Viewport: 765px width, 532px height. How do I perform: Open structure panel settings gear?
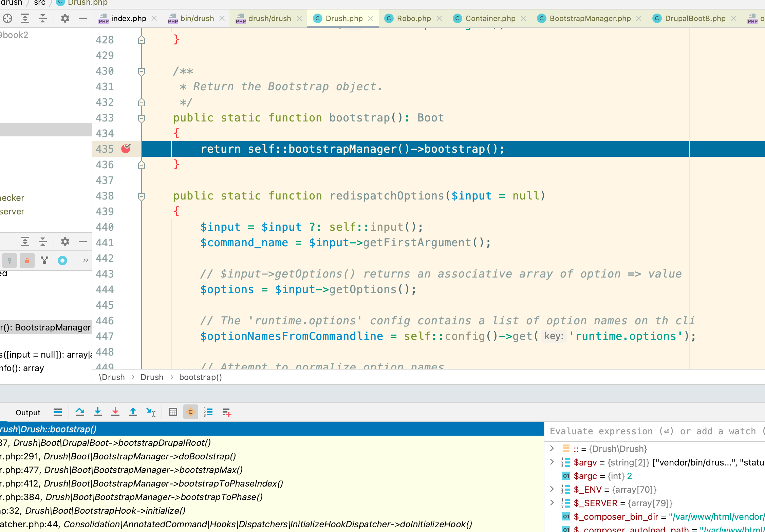coord(65,242)
